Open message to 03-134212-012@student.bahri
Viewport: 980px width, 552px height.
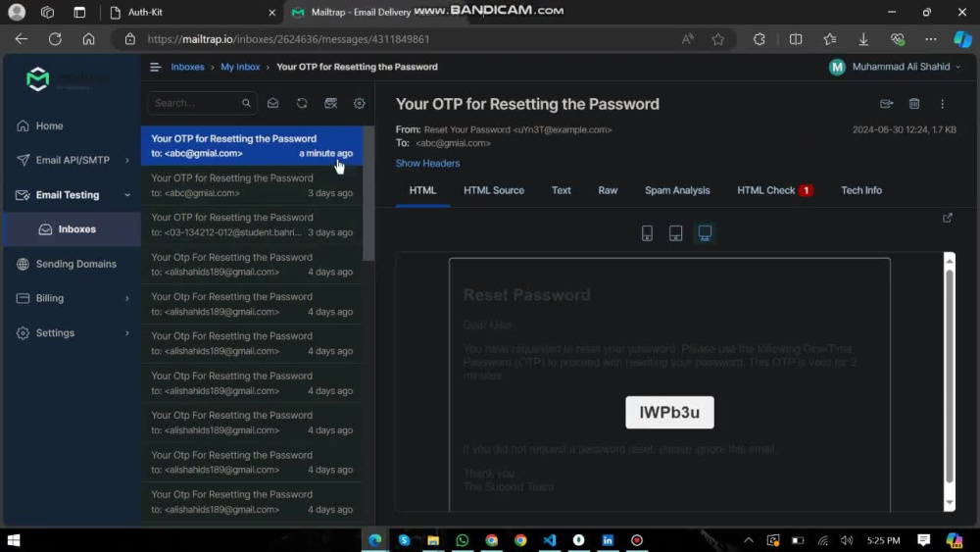(x=252, y=226)
